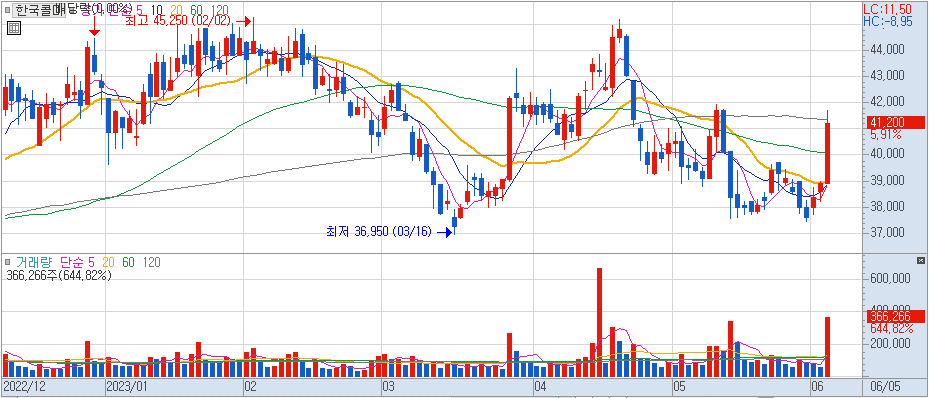The width and height of the screenshot is (929, 398).
Task: Click the 06 month label on time axis
Action: pyautogui.click(x=818, y=386)
